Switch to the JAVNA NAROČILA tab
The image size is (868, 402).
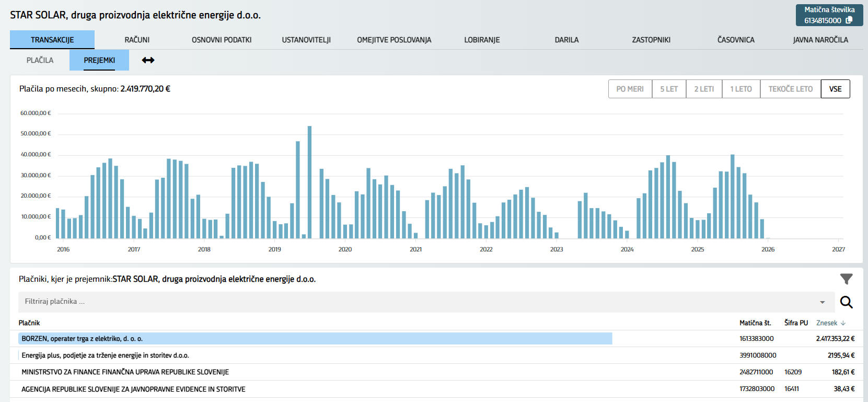(820, 40)
